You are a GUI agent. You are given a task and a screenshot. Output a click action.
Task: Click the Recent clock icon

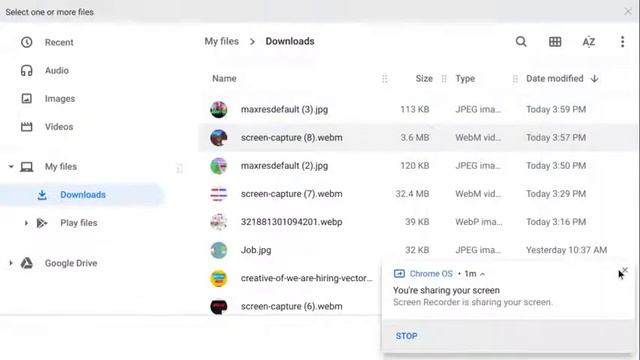point(27,42)
